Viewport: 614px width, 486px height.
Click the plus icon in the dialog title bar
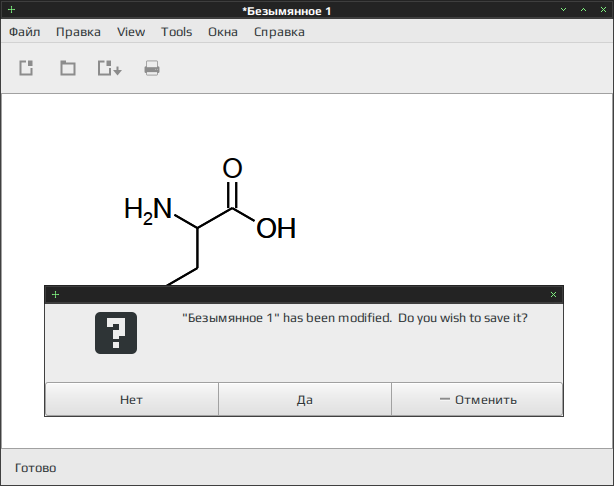point(56,294)
